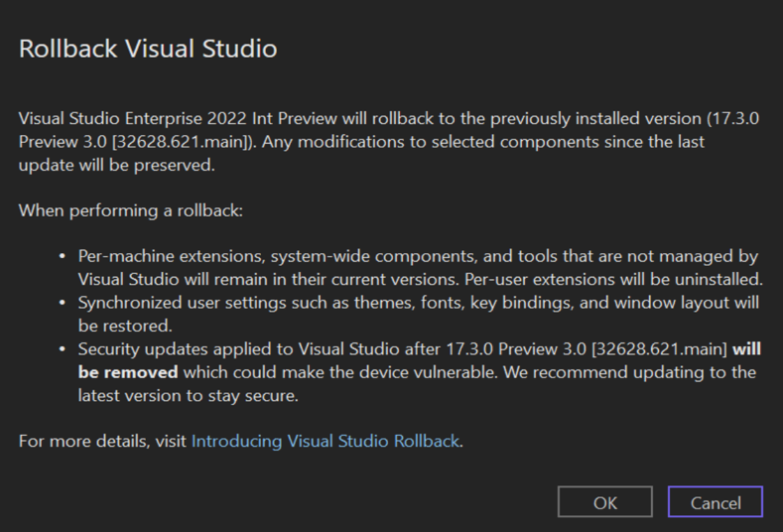Image resolution: width=783 pixels, height=532 pixels.
Task: Click 'latest version to stay secure' text
Action: click(x=188, y=396)
